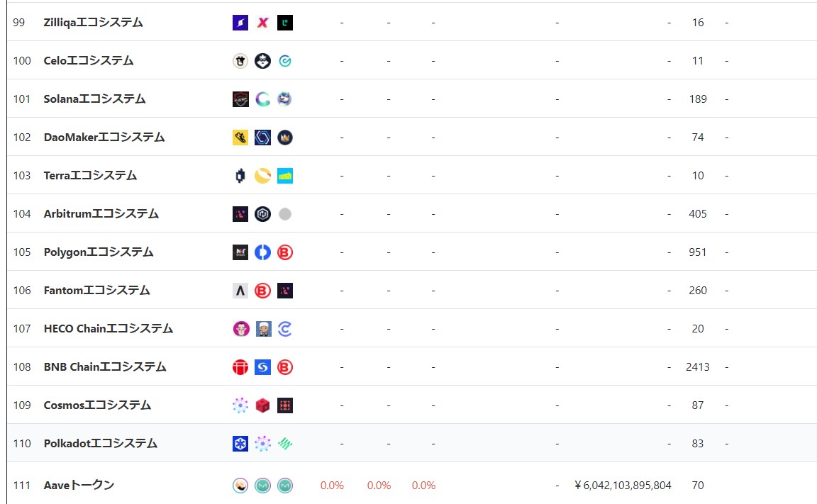The image size is (817, 504).
Task: Open the red torii gate icon in BNB Chain row
Action: [240, 367]
